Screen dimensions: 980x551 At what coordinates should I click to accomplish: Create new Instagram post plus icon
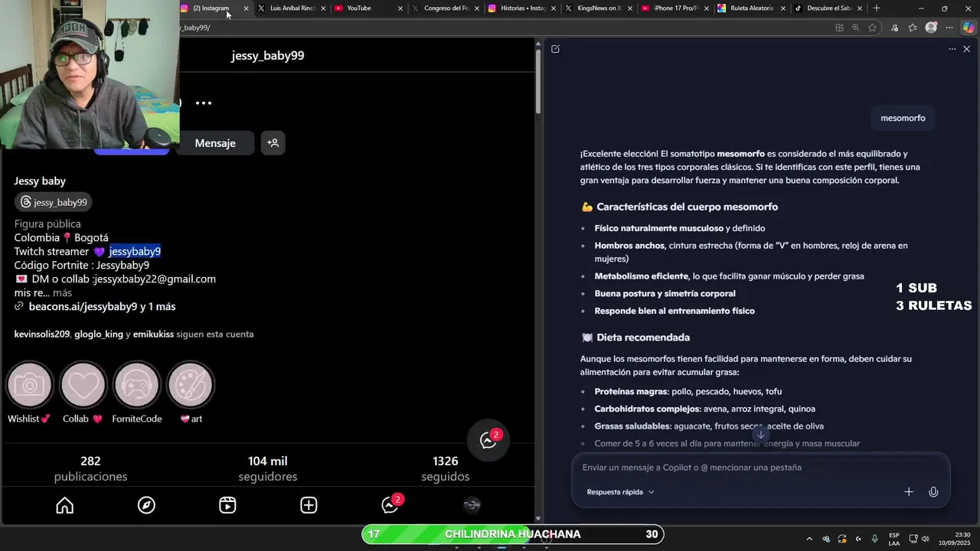pyautogui.click(x=309, y=505)
